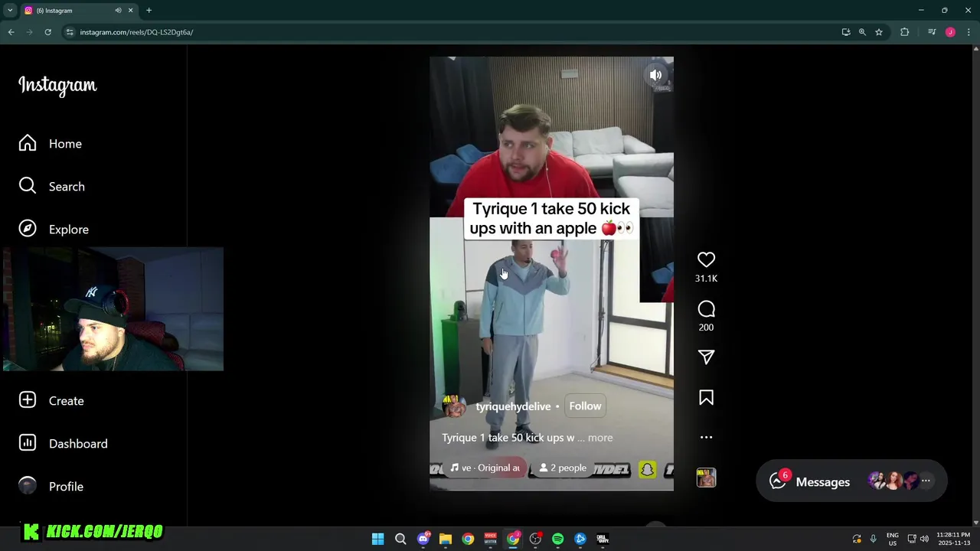This screenshot has width=980, height=551.
Task: Open the tyriquehydelive username link
Action: (x=513, y=406)
